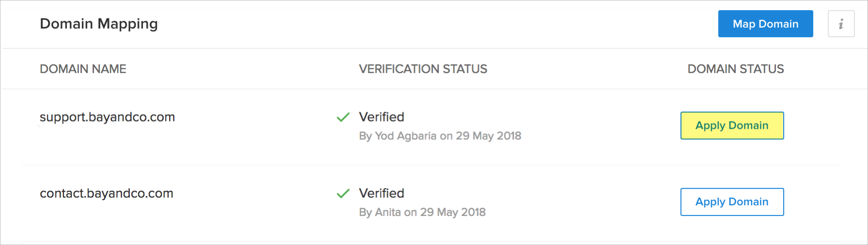Click the word "By" before Yod Agbaria
This screenshot has width=868, height=245.
click(365, 136)
